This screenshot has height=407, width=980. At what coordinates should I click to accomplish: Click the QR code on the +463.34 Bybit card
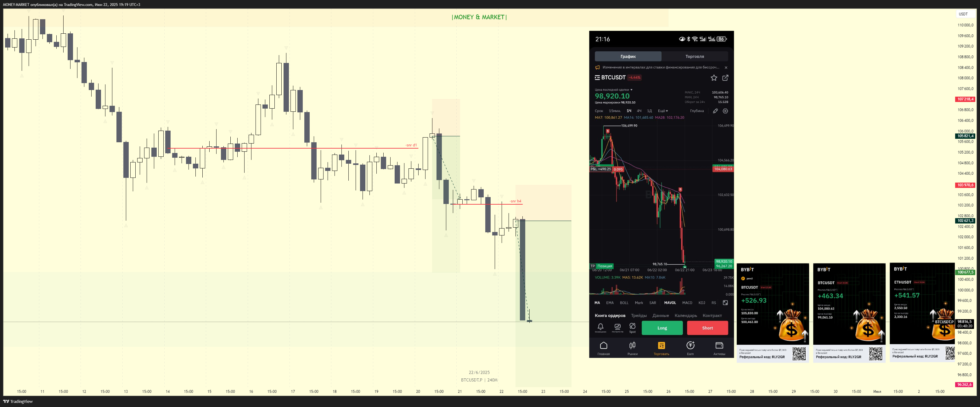pos(876,353)
